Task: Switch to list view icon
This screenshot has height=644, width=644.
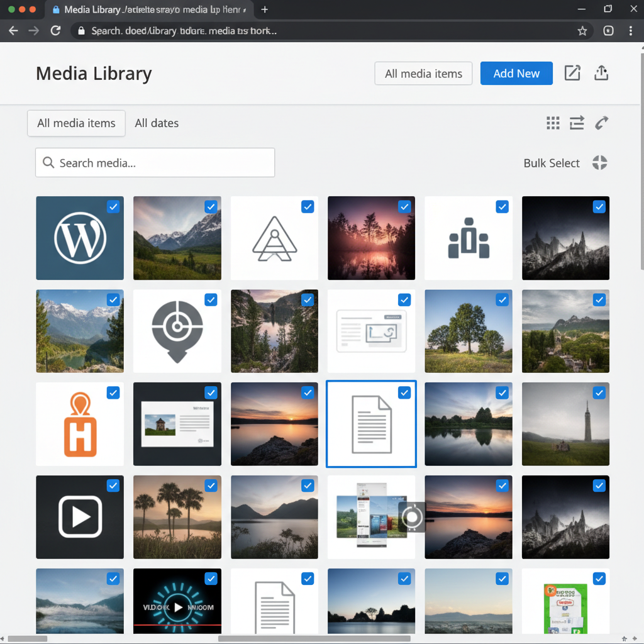Action: pos(577,123)
